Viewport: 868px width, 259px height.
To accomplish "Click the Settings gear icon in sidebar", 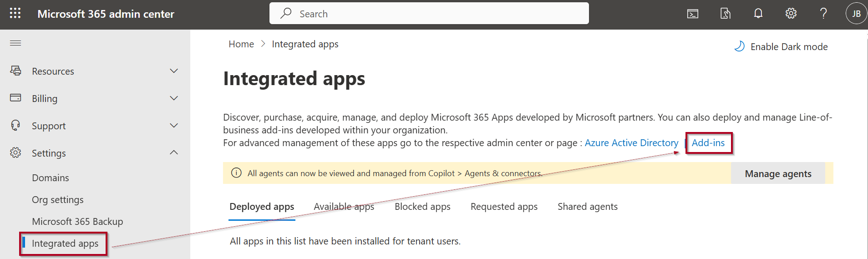I will pos(15,152).
